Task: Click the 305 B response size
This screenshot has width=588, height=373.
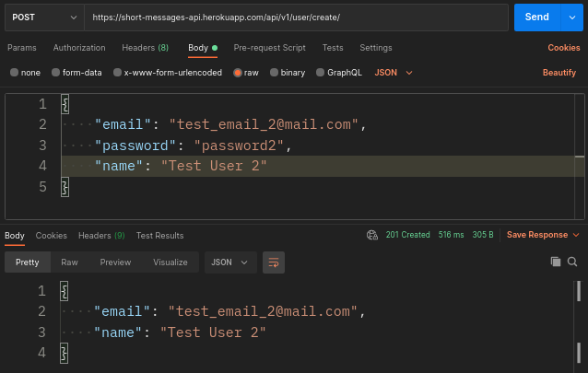Action: point(483,235)
